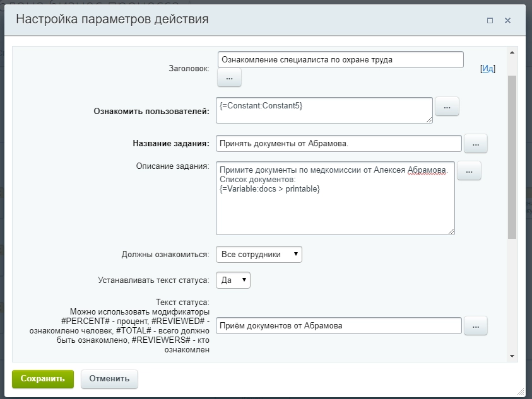
Task: Minimize the parameter settings dialog
Action: pos(490,21)
